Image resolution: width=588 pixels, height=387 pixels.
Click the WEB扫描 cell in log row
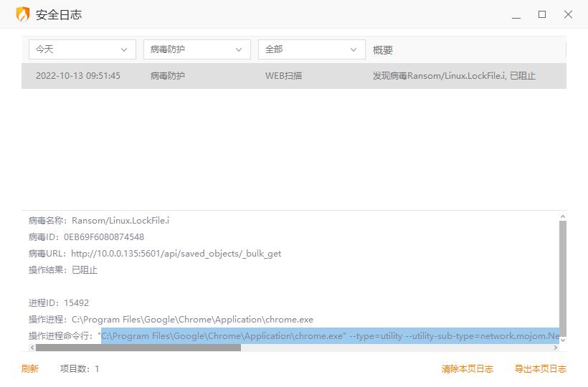283,76
